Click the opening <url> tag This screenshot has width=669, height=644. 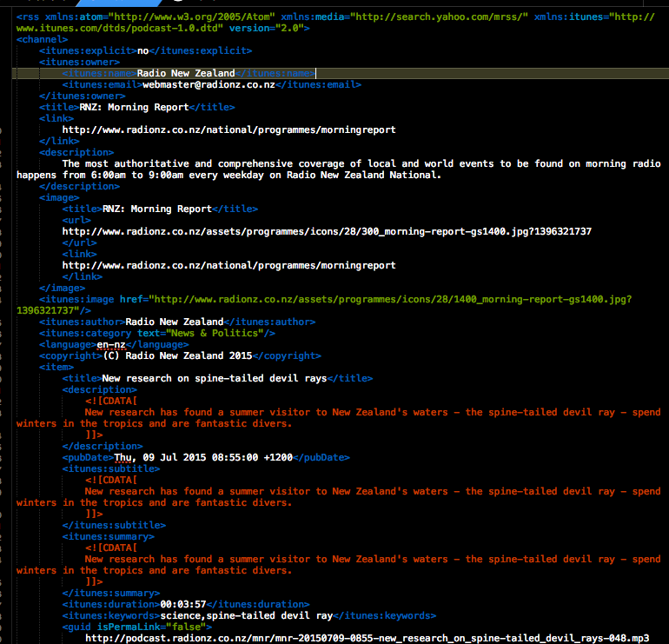(x=76, y=220)
